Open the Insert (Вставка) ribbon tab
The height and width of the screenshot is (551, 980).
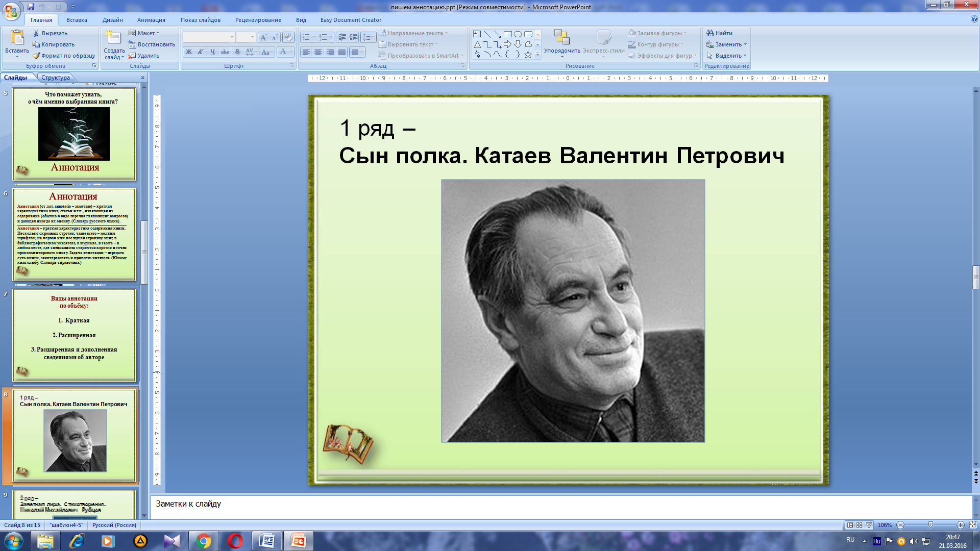pyautogui.click(x=77, y=20)
